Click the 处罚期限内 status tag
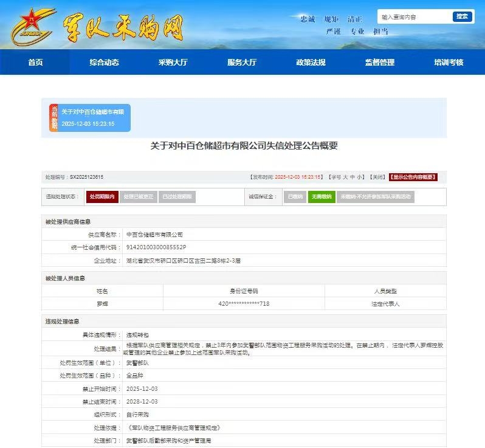This screenshot has width=485, height=448. [x=102, y=196]
